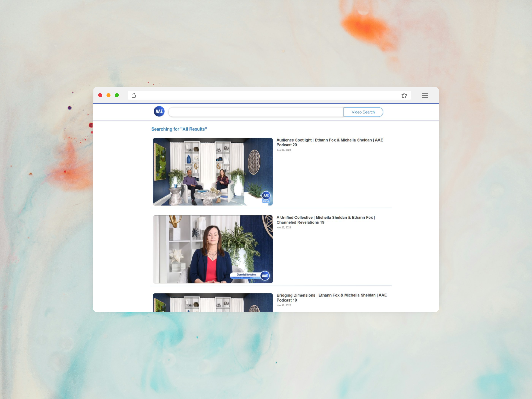Click the AAE Podcast 19 video thumbnail
532x399 pixels.
[x=213, y=302]
